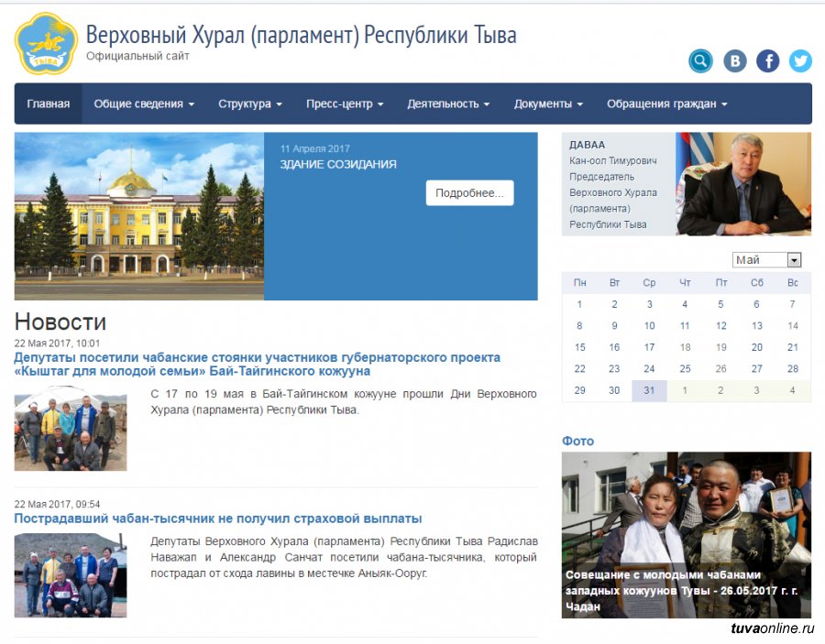Viewport: 825px width, 644px height.
Task: Open the Twitter profile icon
Action: tap(800, 61)
